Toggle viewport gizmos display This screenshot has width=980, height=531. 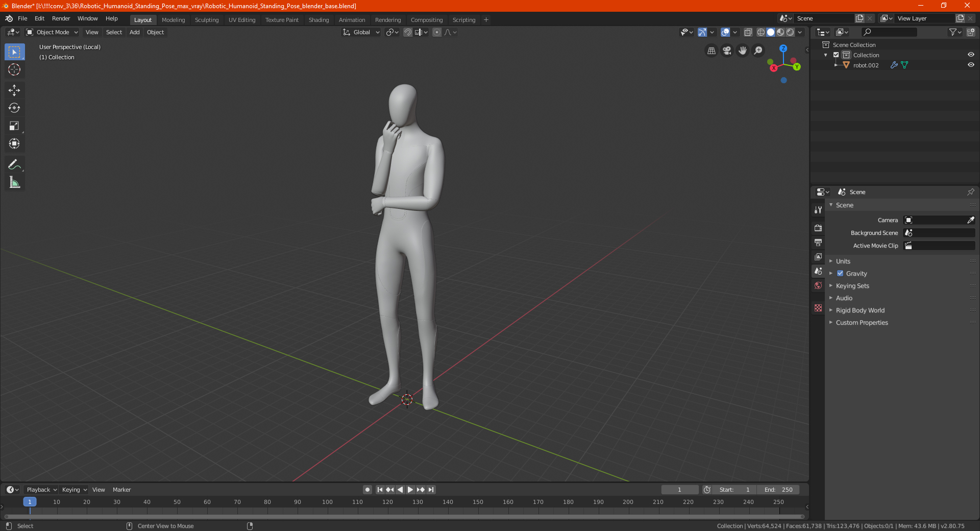click(702, 32)
